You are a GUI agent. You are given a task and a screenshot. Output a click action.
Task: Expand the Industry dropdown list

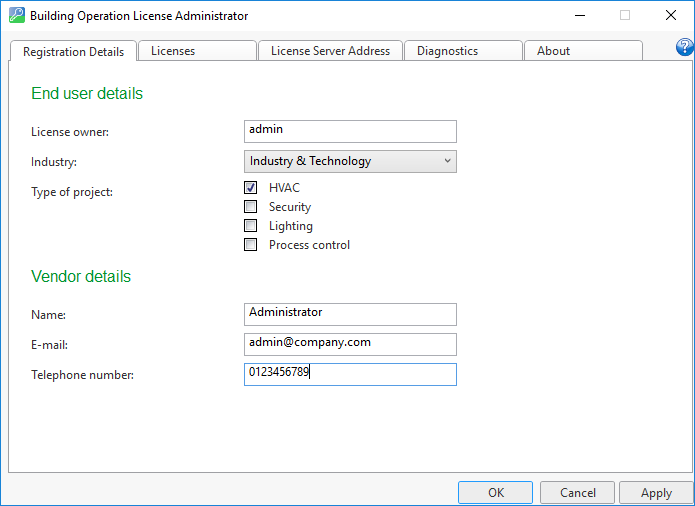click(350, 161)
